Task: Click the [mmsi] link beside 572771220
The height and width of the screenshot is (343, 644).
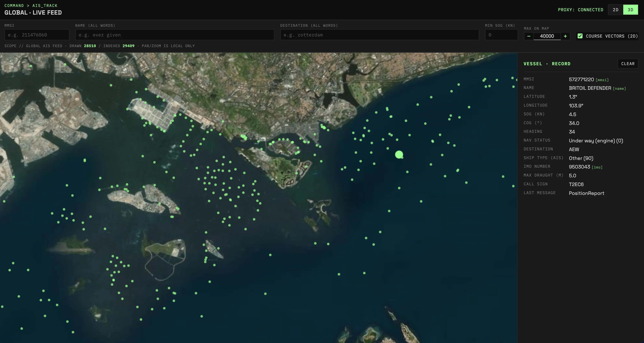Action: click(x=602, y=80)
